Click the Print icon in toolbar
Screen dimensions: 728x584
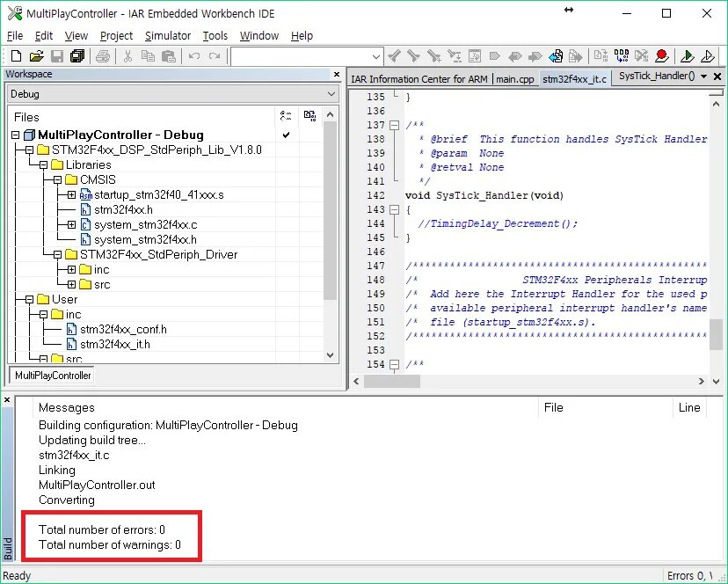(103, 56)
